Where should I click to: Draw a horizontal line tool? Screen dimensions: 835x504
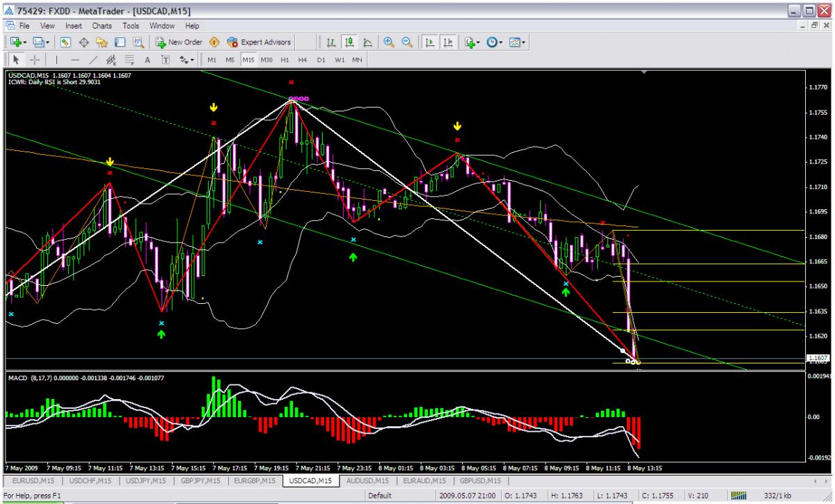(x=74, y=60)
